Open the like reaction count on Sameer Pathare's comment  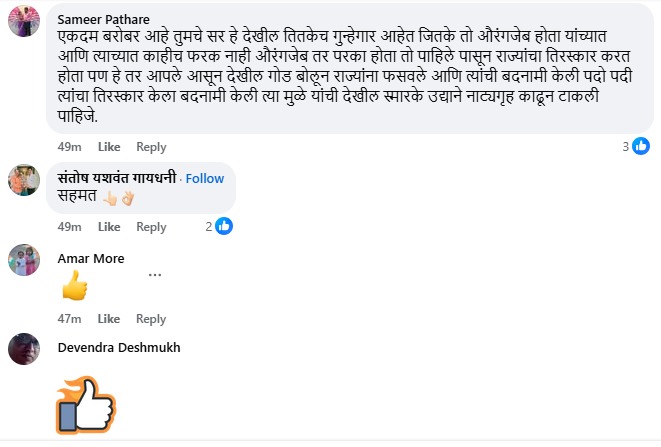coord(636,146)
